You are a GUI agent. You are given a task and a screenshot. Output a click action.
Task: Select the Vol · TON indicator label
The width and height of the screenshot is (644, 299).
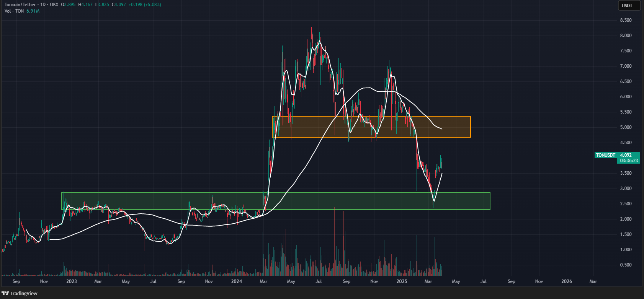click(x=14, y=11)
